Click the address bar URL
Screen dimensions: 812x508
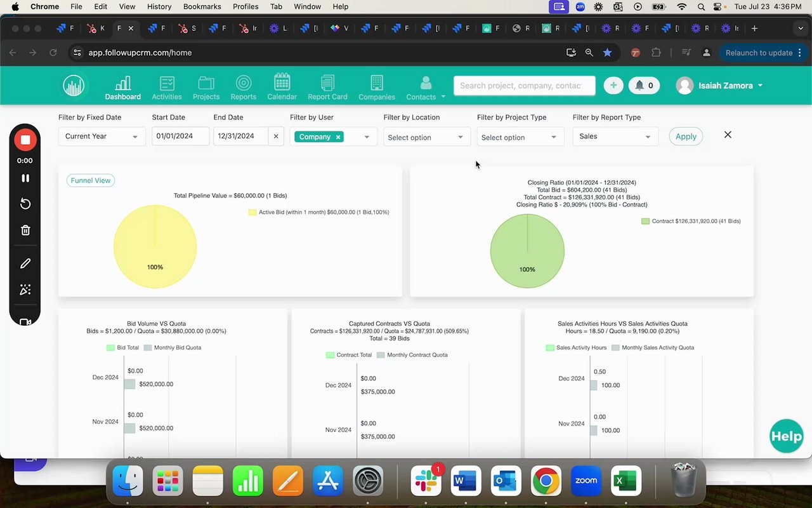point(140,53)
